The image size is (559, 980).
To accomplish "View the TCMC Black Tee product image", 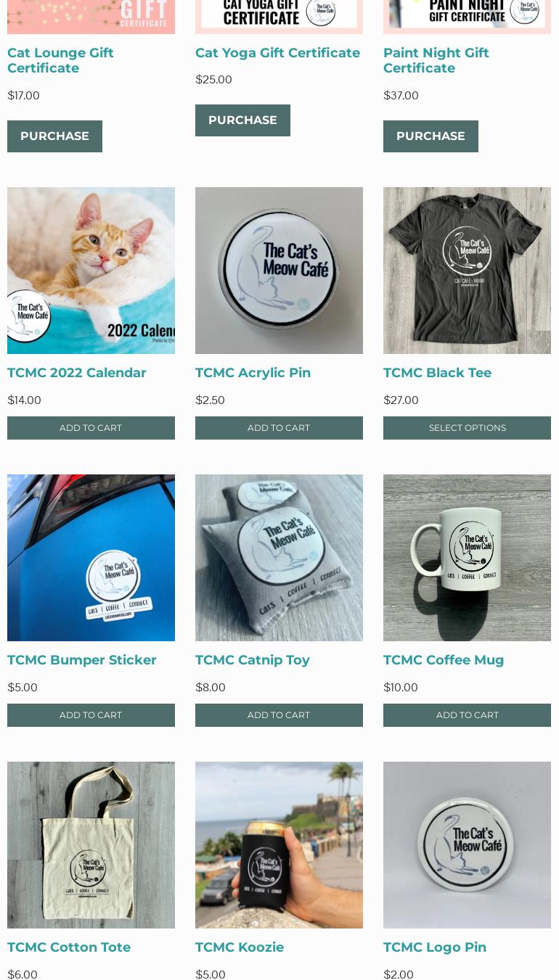I will point(467,271).
